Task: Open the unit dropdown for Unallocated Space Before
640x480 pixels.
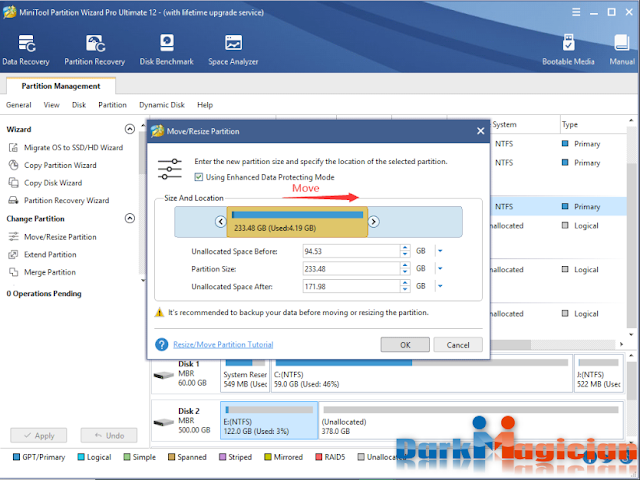Action: coord(440,251)
